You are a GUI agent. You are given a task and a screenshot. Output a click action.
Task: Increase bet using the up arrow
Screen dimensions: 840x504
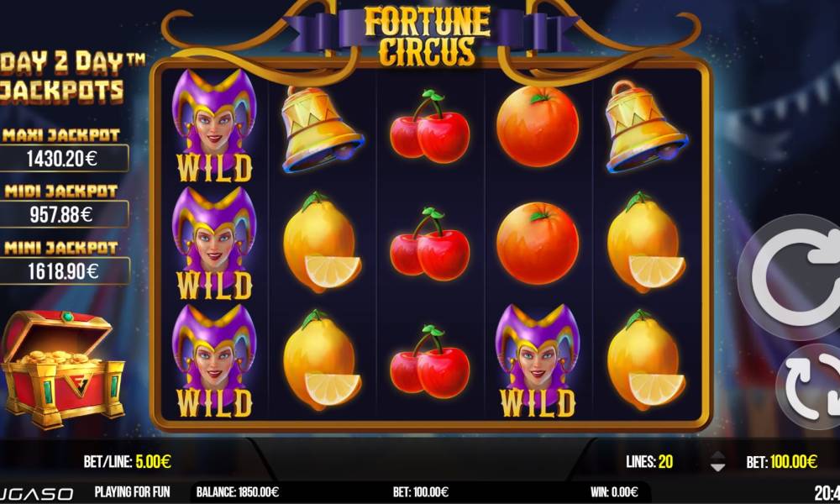click(718, 455)
